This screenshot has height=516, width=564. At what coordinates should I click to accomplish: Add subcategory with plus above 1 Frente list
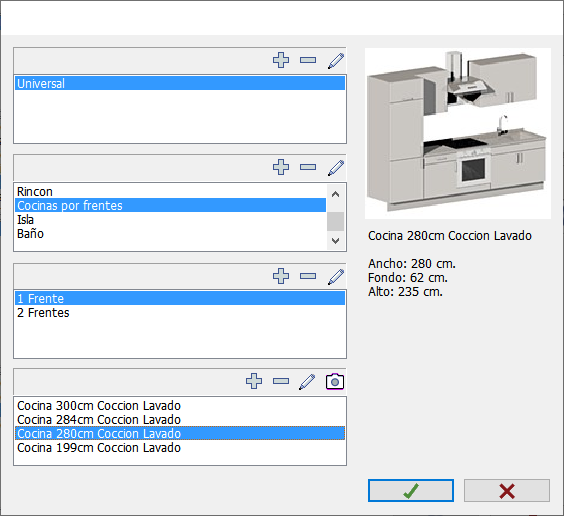click(281, 276)
